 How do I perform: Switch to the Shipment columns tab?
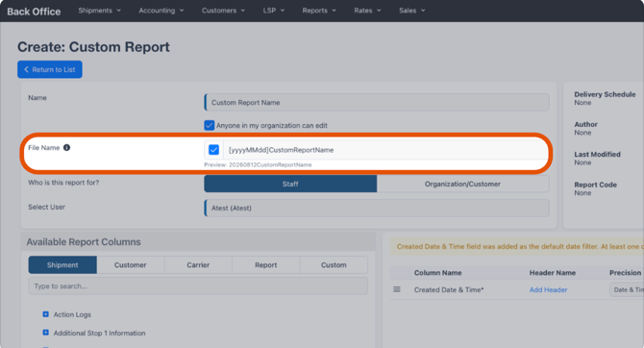tap(62, 265)
